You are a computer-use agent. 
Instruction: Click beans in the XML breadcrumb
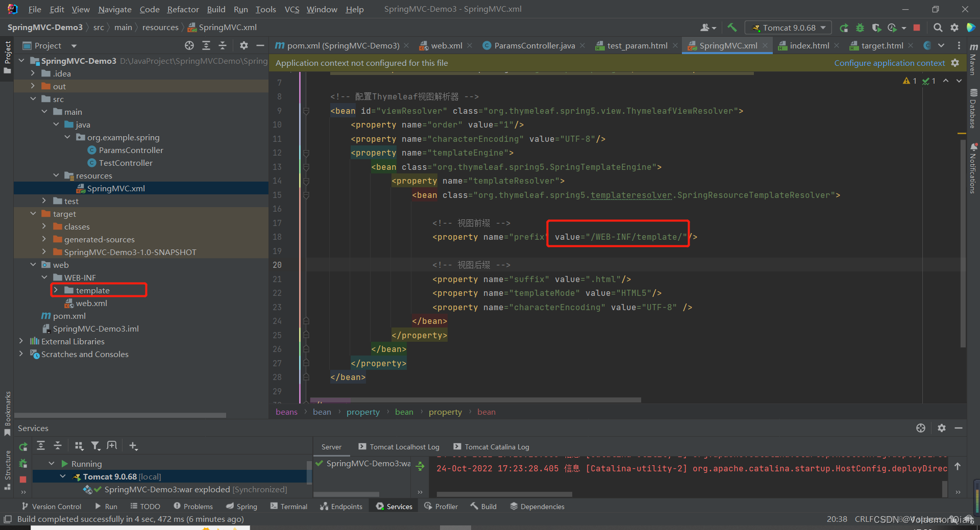click(x=286, y=412)
